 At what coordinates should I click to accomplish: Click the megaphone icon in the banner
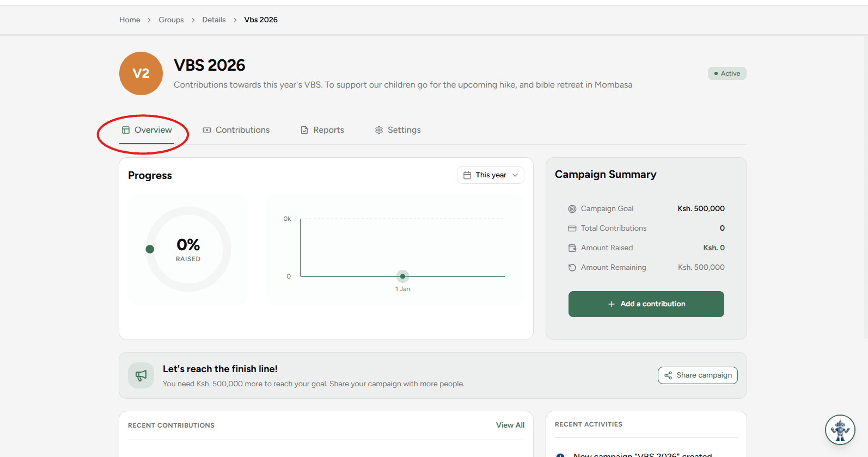141,375
